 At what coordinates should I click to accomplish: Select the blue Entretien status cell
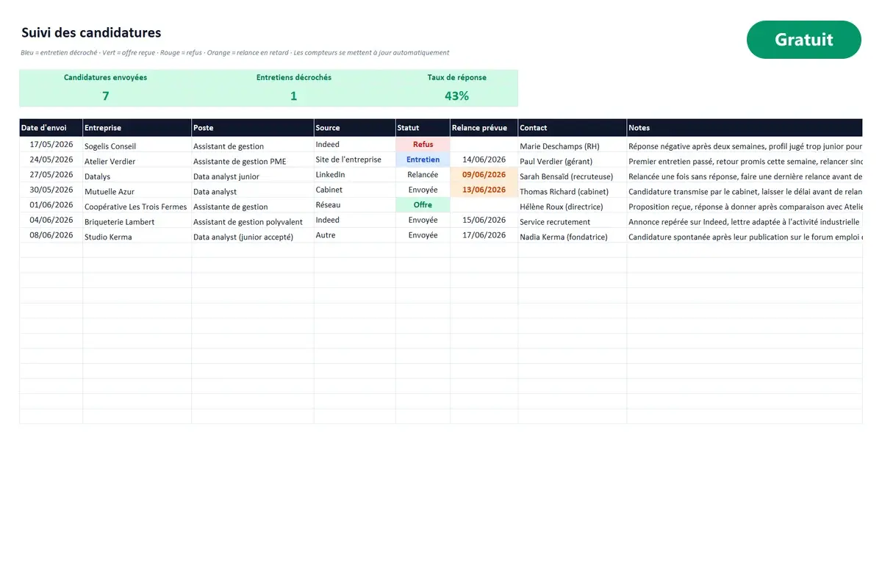coord(423,159)
